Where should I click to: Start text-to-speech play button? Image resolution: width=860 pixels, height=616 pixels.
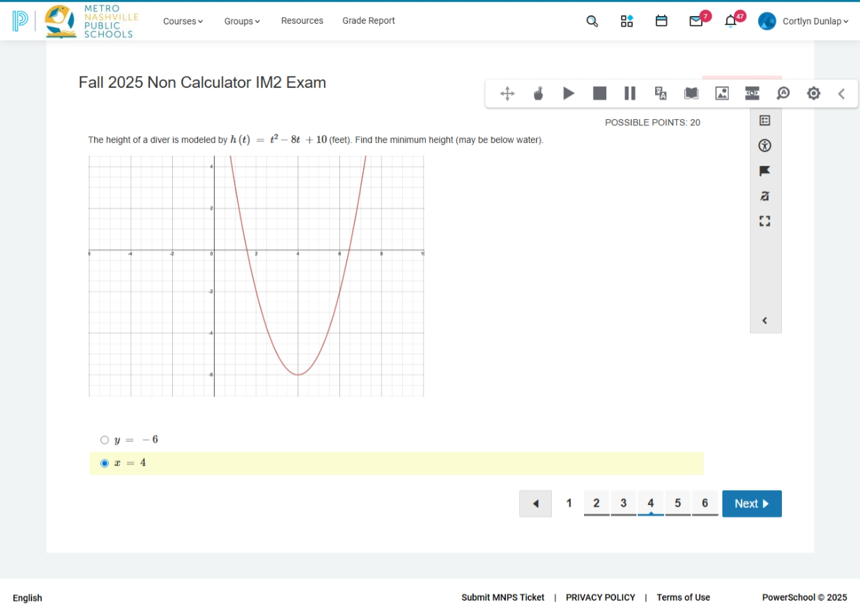(569, 93)
